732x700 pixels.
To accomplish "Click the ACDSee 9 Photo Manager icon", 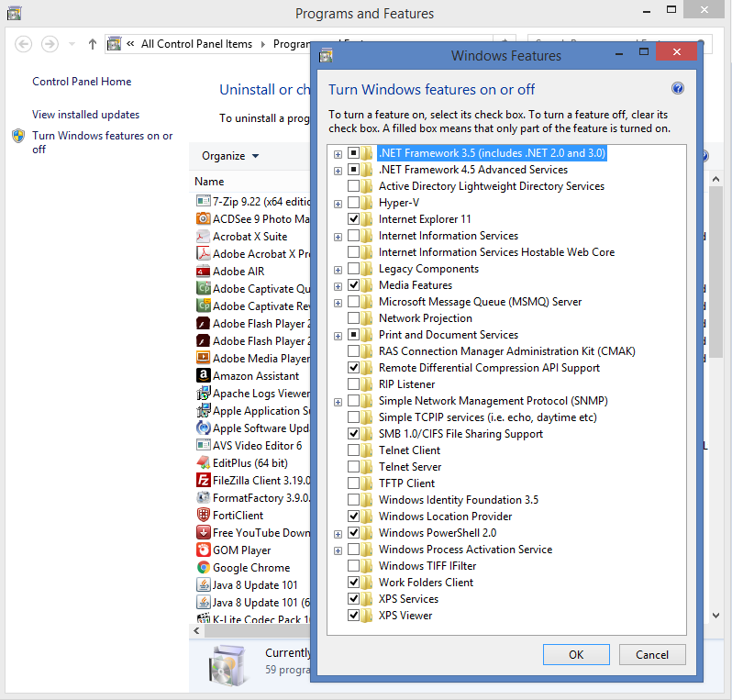I will click(x=203, y=218).
